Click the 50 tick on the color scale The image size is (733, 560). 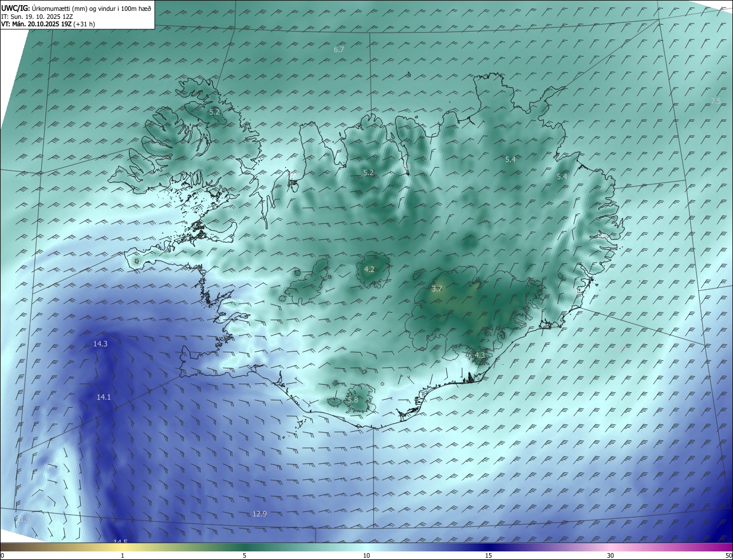(728, 555)
